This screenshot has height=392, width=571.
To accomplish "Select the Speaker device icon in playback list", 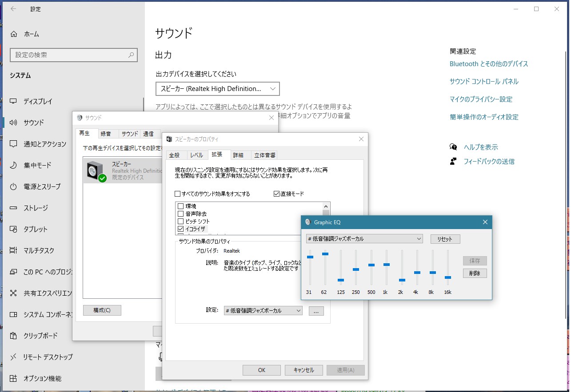I will (96, 171).
